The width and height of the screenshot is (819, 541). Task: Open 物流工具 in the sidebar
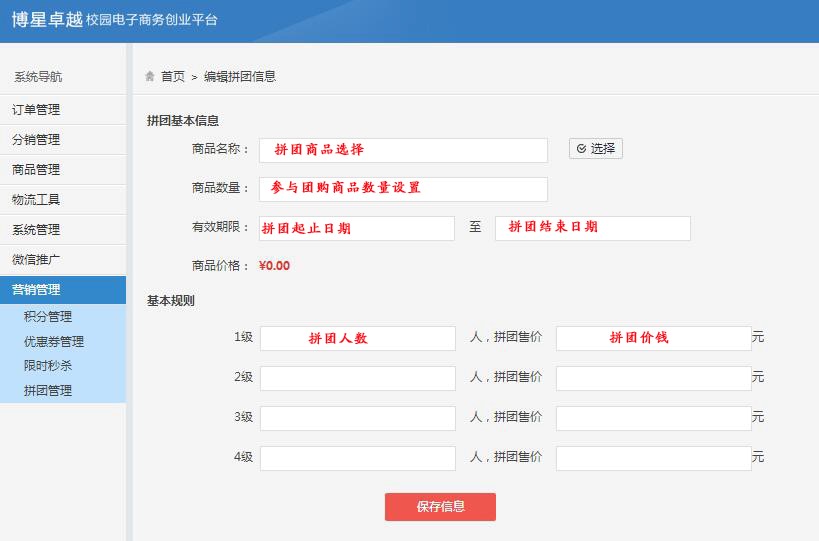(36, 200)
